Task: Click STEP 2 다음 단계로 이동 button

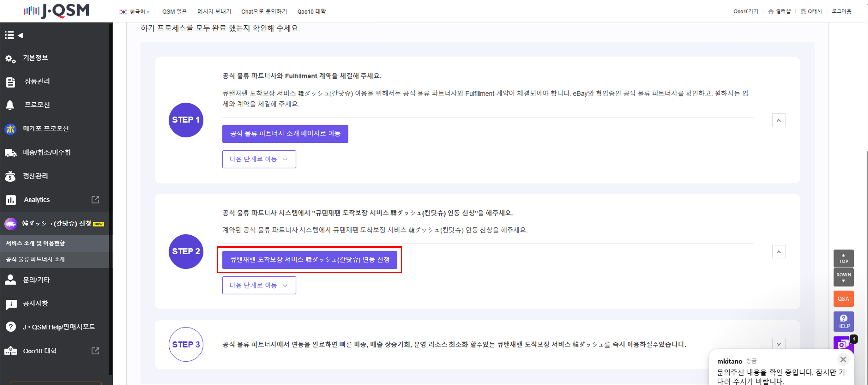Action: pos(259,285)
